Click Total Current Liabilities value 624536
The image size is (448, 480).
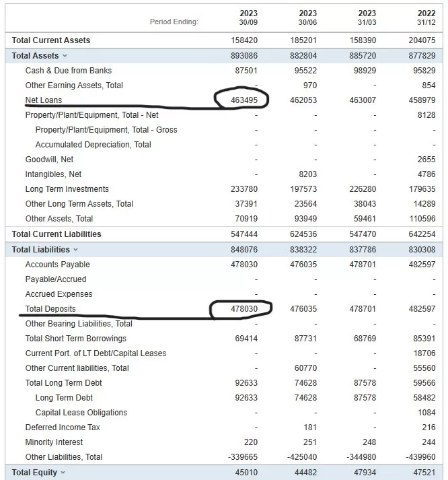(x=303, y=234)
